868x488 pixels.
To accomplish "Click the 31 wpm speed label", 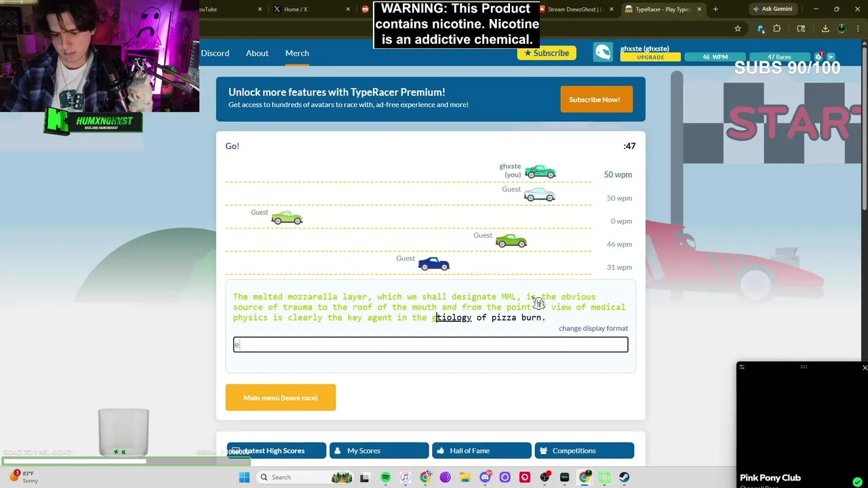I will click(x=619, y=267).
